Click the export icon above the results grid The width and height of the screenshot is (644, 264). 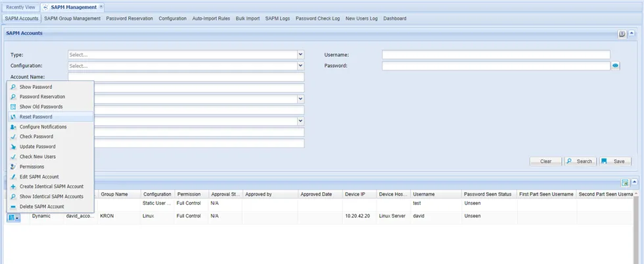[x=625, y=182]
